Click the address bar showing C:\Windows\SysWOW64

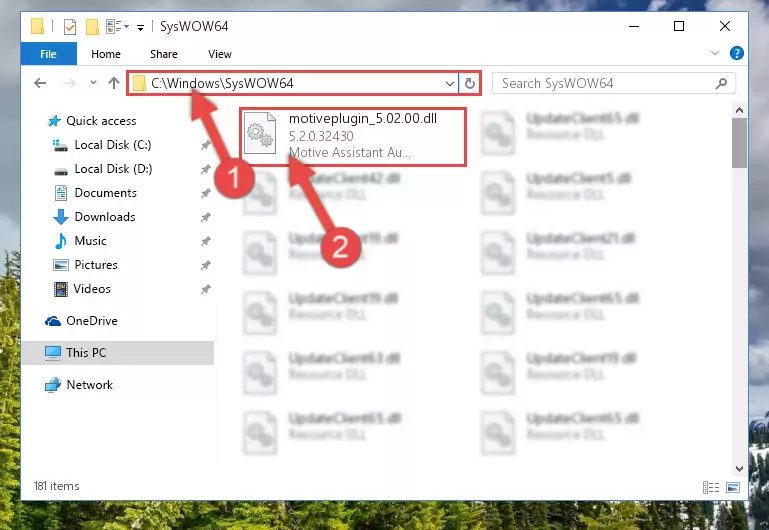(x=293, y=83)
